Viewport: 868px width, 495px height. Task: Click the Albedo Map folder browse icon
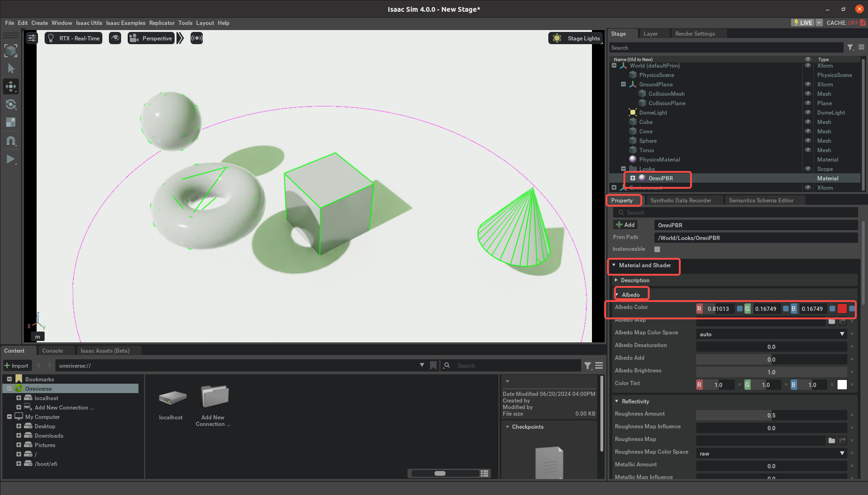click(x=832, y=321)
